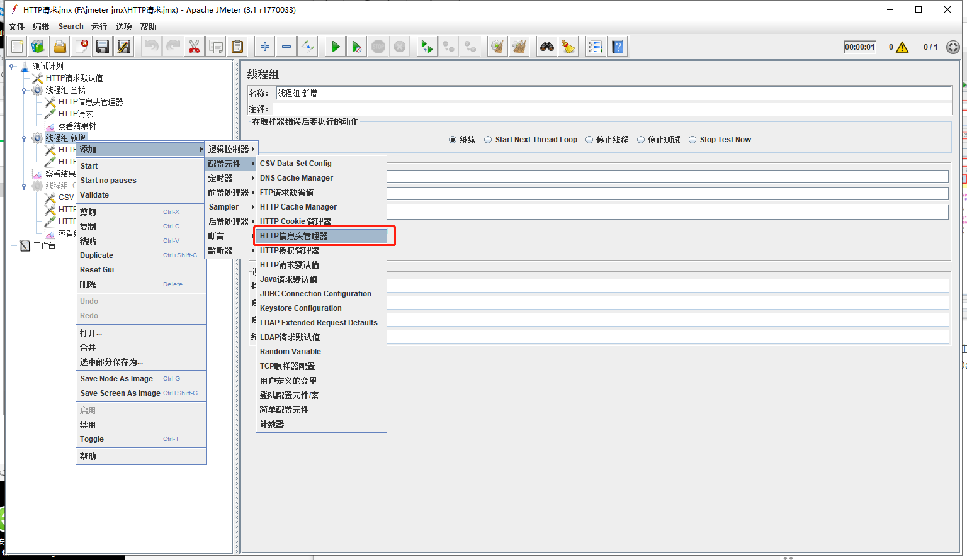Expand all nodes with the plus icon
967x560 pixels.
pos(265,47)
